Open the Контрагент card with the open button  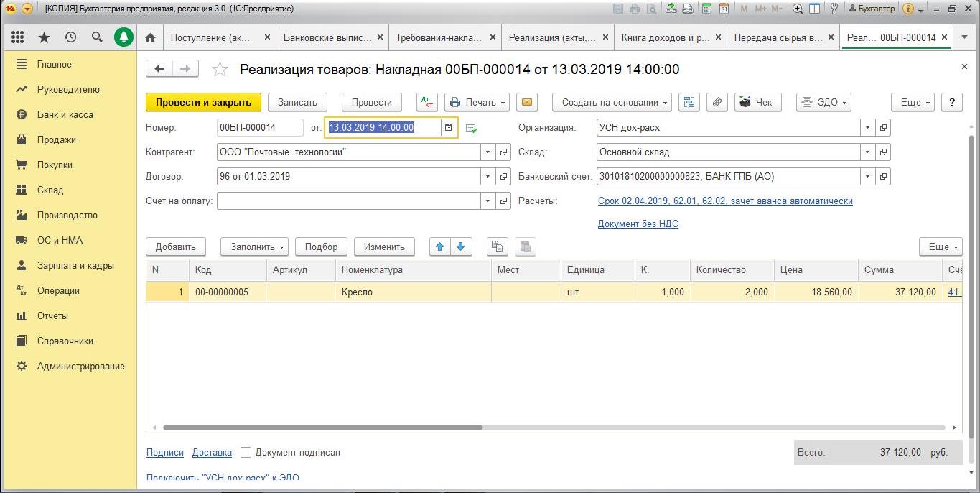[x=504, y=152]
